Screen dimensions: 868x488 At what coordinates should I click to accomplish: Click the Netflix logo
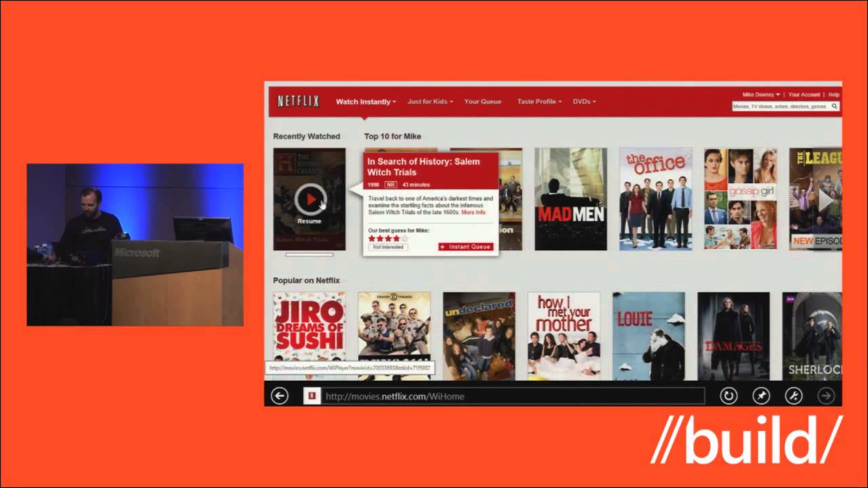click(298, 102)
